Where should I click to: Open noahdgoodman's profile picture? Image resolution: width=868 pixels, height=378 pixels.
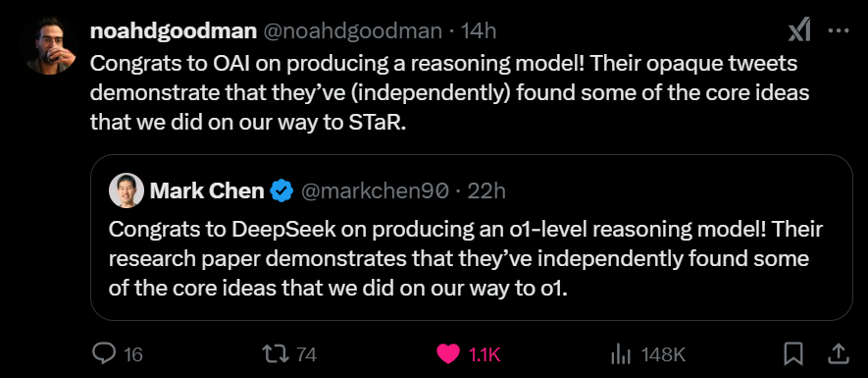49,45
